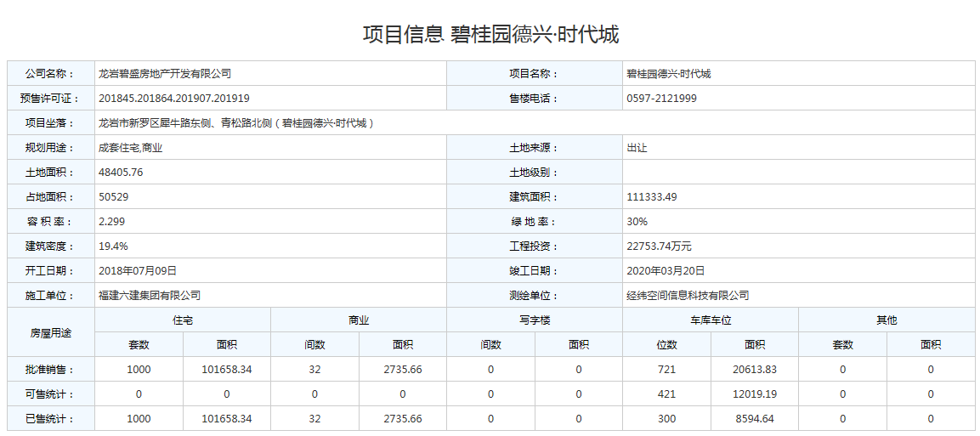Click the 售楼电话 label

533,98
